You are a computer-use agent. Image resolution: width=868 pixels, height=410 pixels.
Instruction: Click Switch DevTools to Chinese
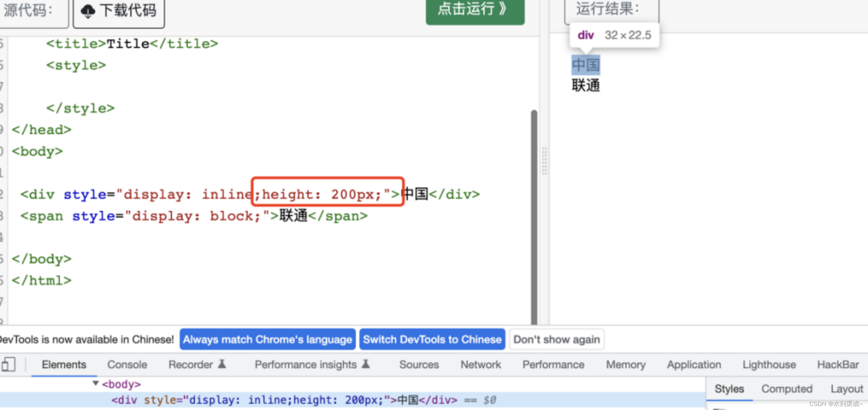(x=432, y=339)
